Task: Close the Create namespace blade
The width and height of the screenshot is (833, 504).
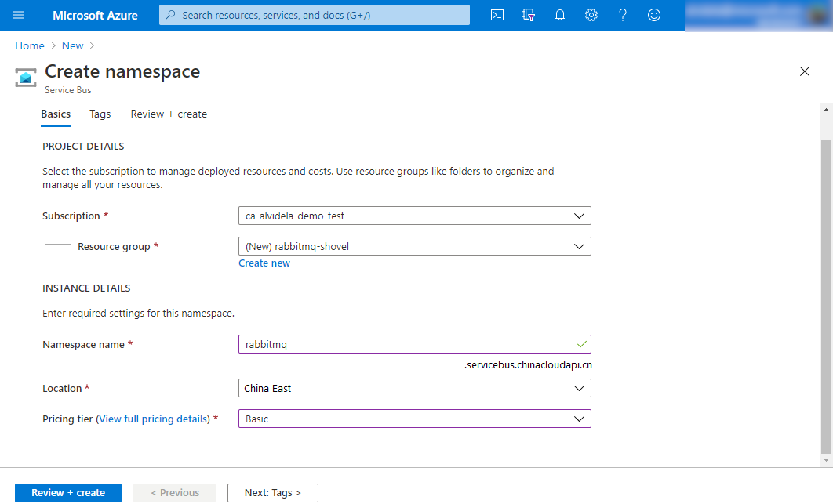Action: [x=804, y=71]
